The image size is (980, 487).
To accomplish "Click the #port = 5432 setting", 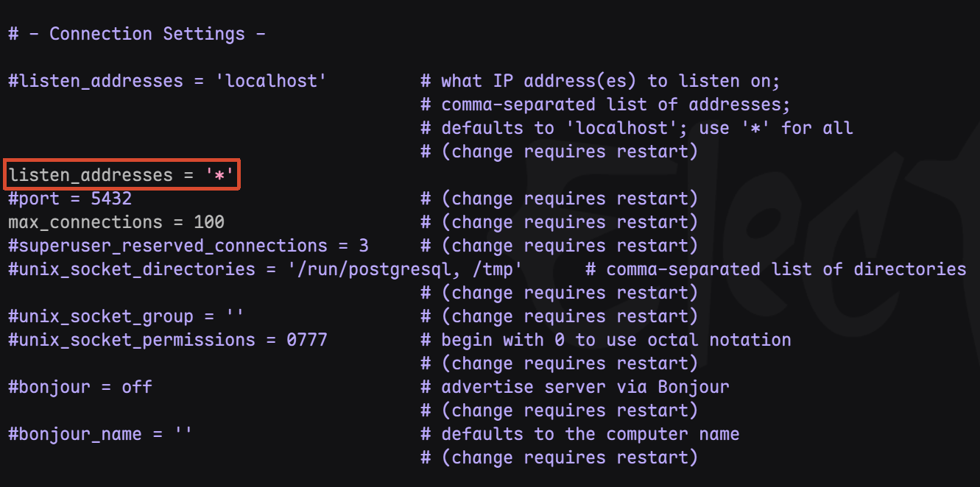I will (70, 199).
